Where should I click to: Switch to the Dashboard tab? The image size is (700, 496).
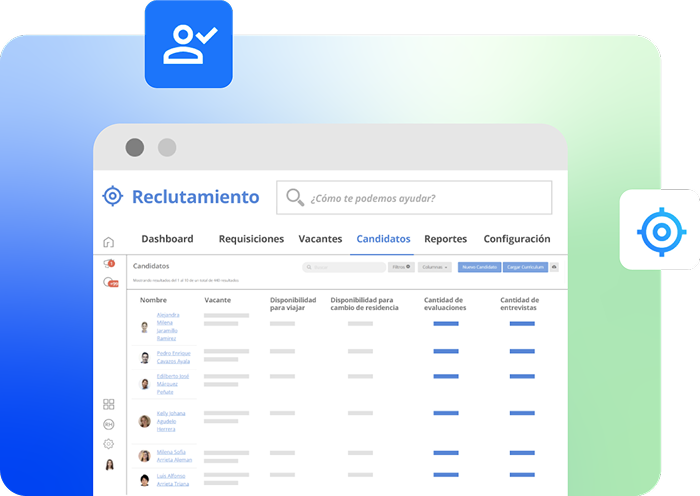(167, 239)
